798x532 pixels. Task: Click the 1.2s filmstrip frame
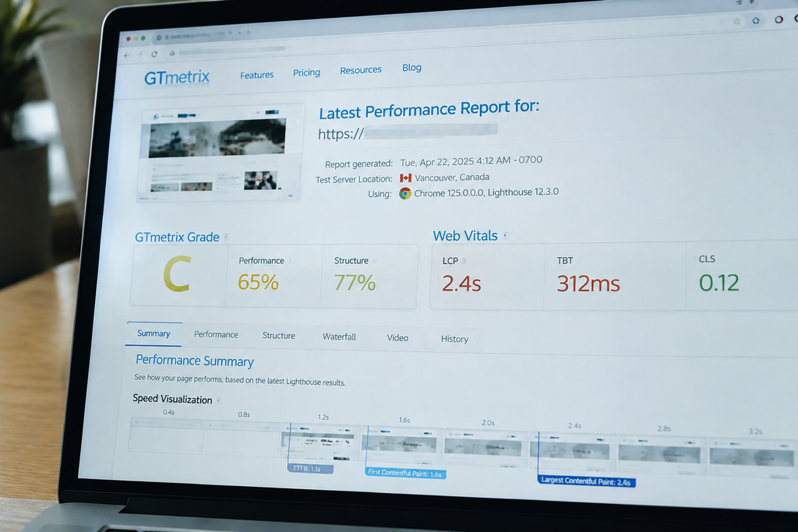pyautogui.click(x=320, y=441)
